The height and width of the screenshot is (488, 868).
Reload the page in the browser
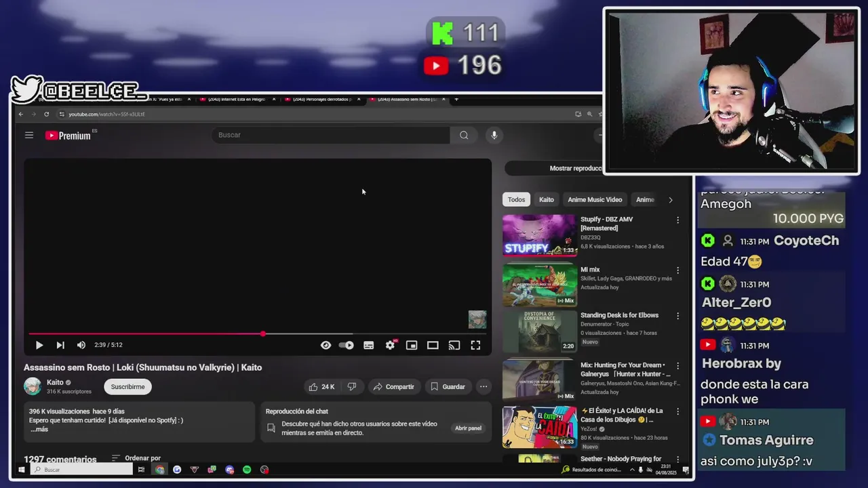tap(46, 114)
